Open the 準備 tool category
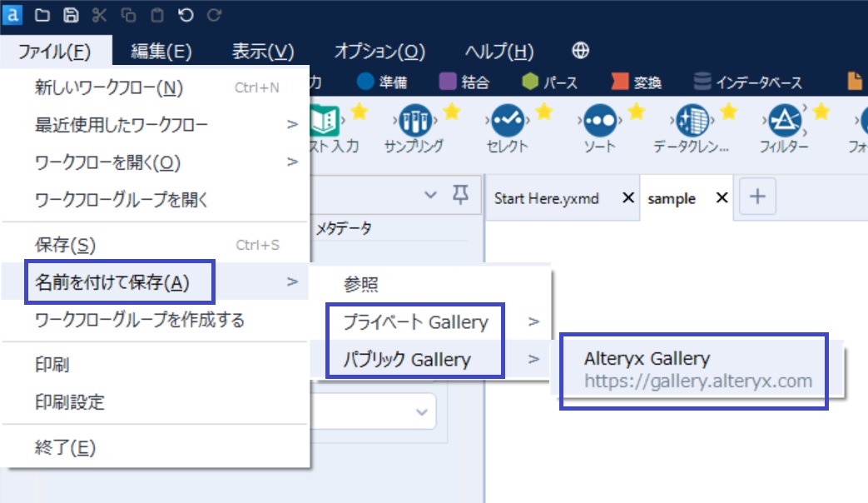The height and width of the screenshot is (503, 868). [382, 82]
